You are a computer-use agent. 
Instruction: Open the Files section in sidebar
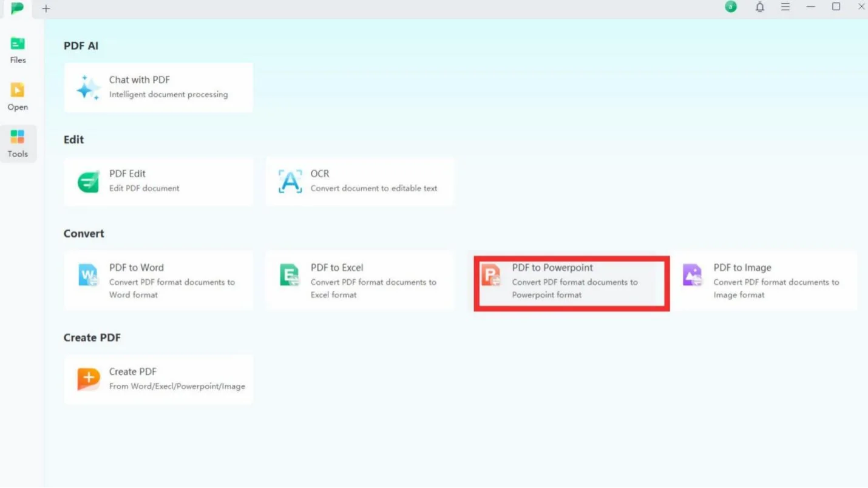[18, 50]
